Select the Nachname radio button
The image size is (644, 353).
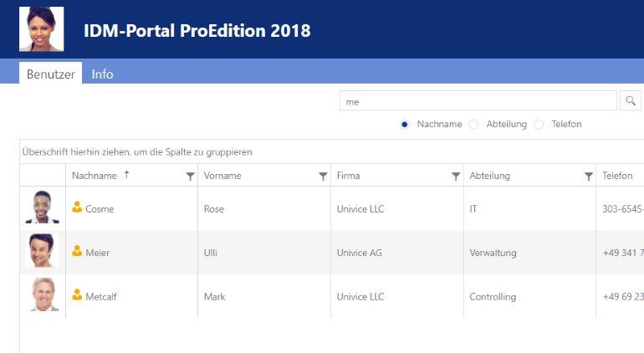[x=405, y=124]
